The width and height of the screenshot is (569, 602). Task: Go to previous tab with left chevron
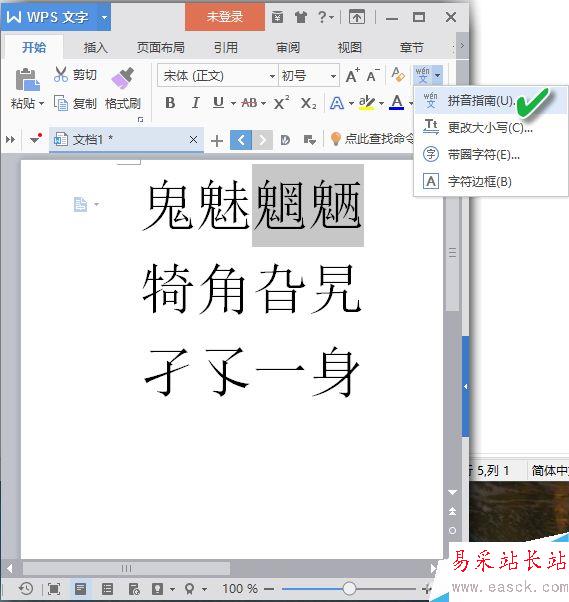[241, 140]
